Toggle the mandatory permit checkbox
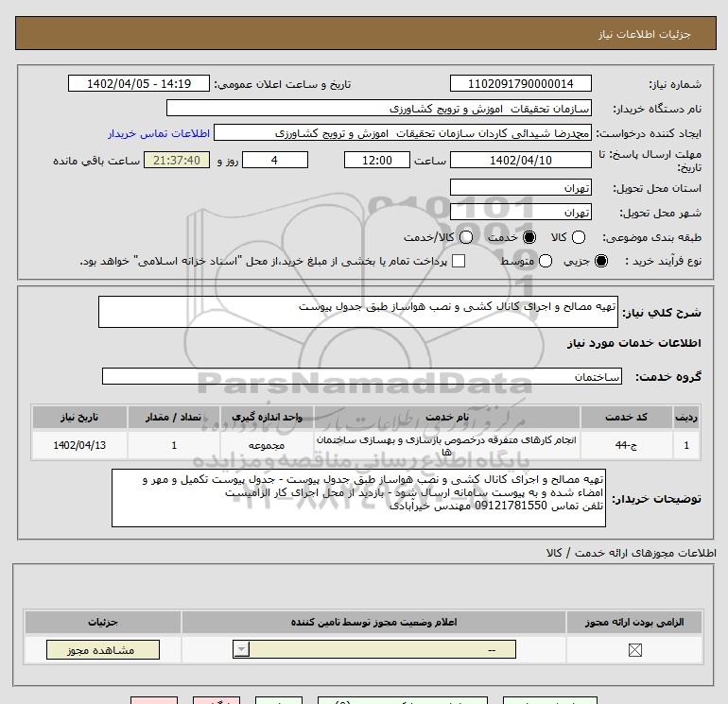The image size is (728, 704). click(634, 650)
